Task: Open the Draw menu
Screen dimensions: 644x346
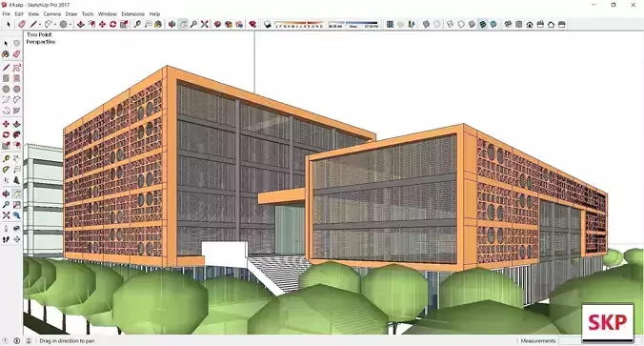Action: (x=71, y=14)
